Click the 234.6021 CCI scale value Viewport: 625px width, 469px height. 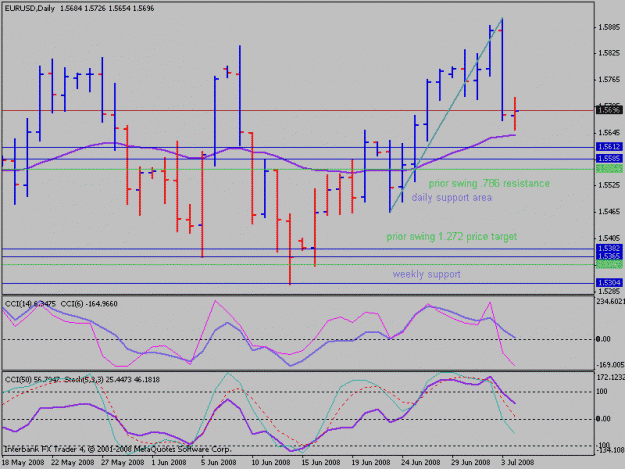tap(610, 302)
